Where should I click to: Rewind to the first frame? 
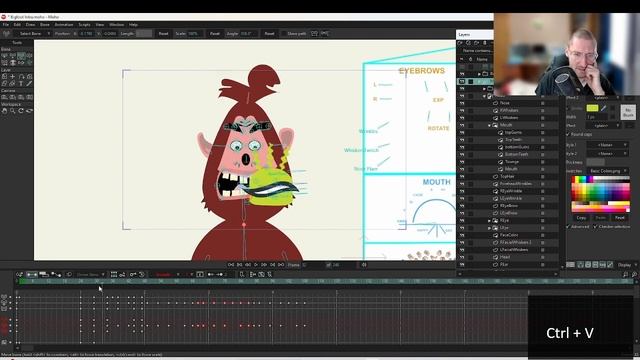click(x=231, y=265)
